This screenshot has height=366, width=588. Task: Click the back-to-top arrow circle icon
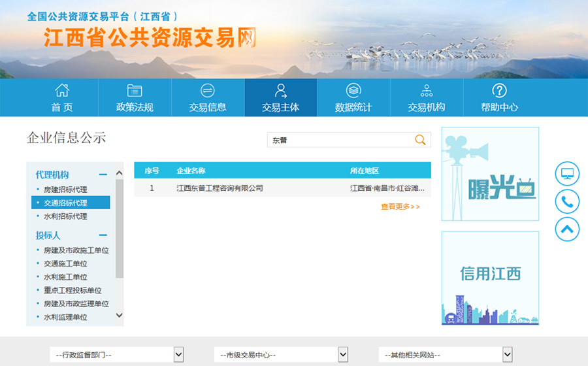(567, 229)
